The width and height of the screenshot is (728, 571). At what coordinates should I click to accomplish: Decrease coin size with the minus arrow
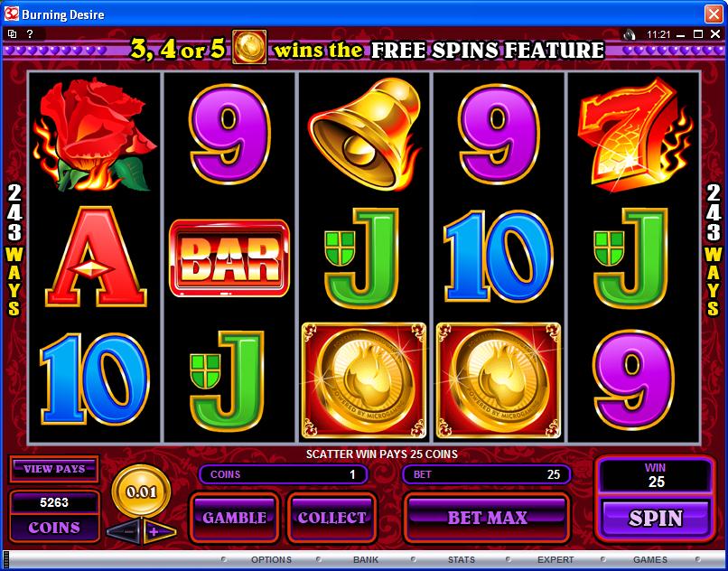tap(124, 532)
